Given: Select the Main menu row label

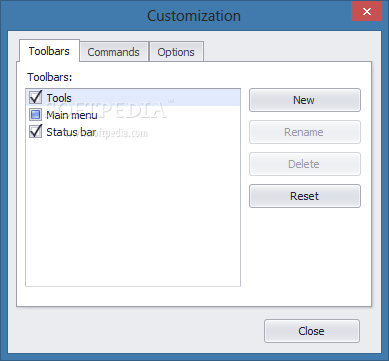Looking at the screenshot, I should pyautogui.click(x=72, y=115).
